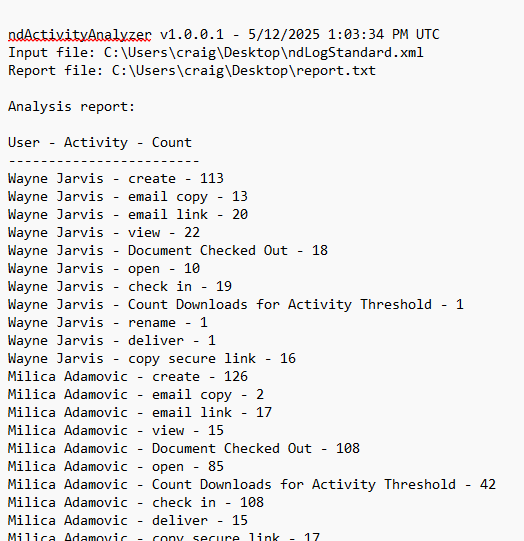Click the misspelled word ndActivityAnalyzer
524x541 pixels.
pos(80,35)
